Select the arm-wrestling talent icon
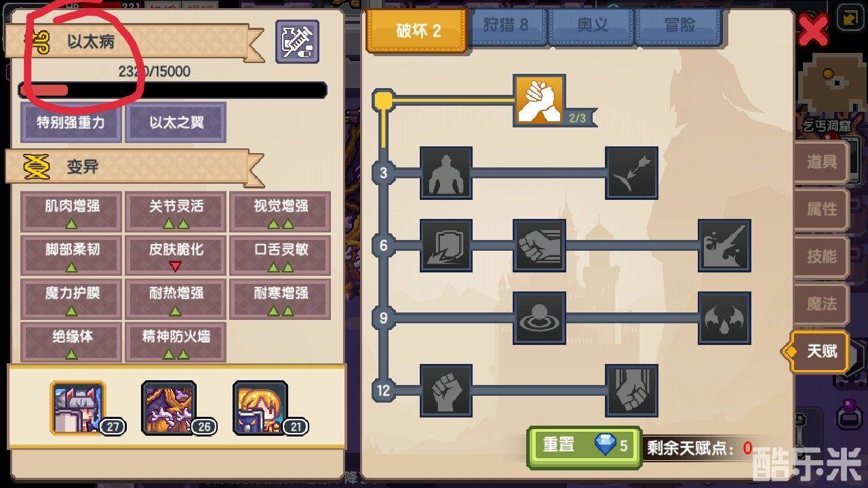This screenshot has height=488, width=868. coord(540,100)
